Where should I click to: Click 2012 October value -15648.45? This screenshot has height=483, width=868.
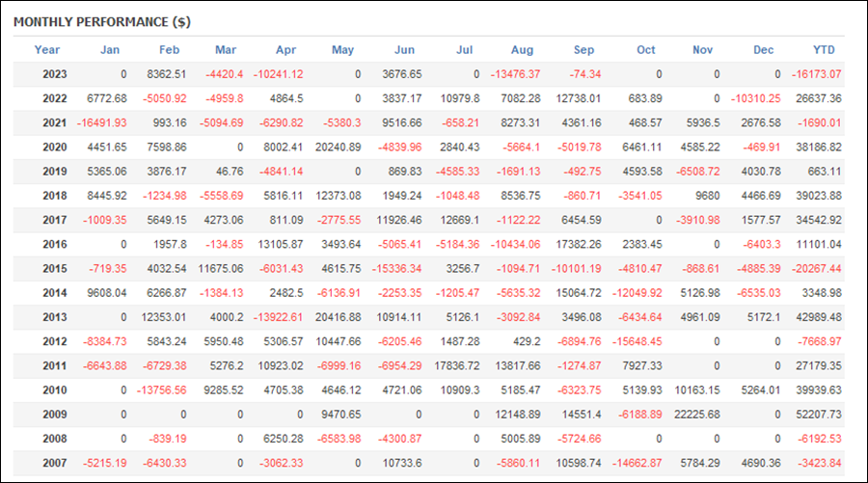pos(637,341)
